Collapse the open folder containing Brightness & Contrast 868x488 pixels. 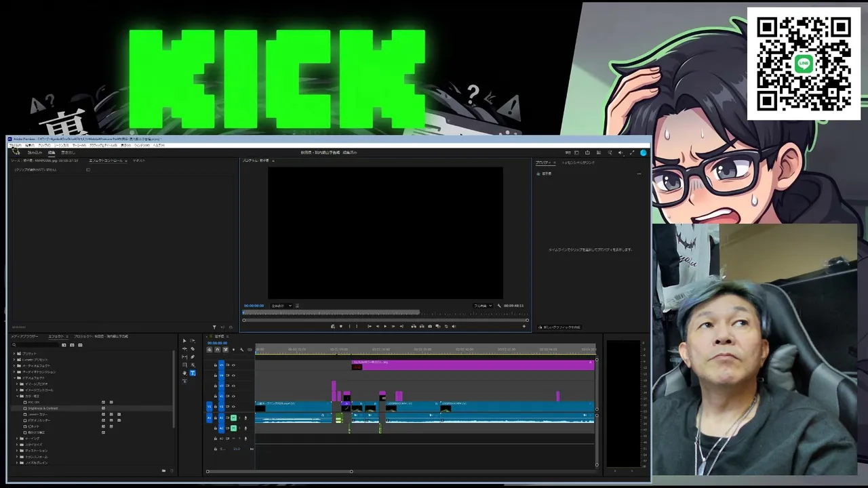[x=17, y=396]
